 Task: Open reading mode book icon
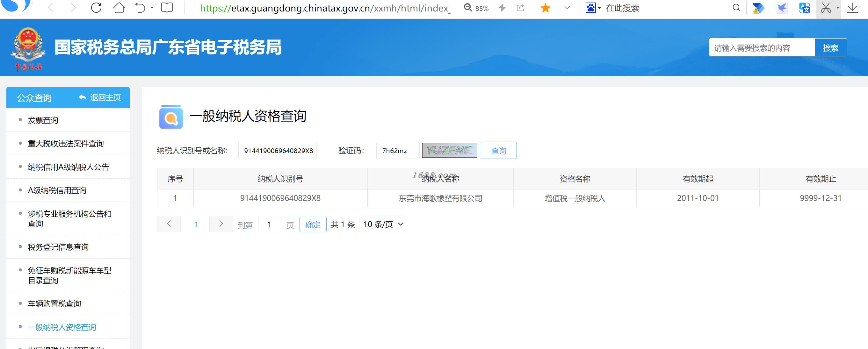(167, 8)
